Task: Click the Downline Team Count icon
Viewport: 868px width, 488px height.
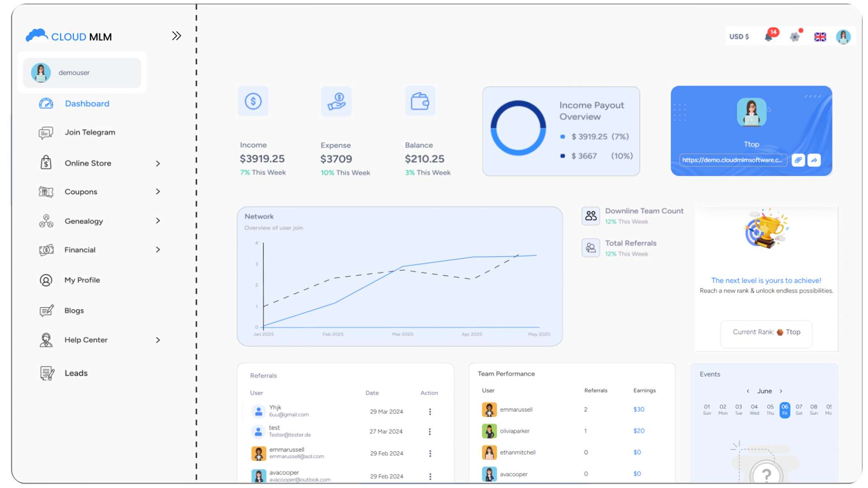Action: click(590, 216)
